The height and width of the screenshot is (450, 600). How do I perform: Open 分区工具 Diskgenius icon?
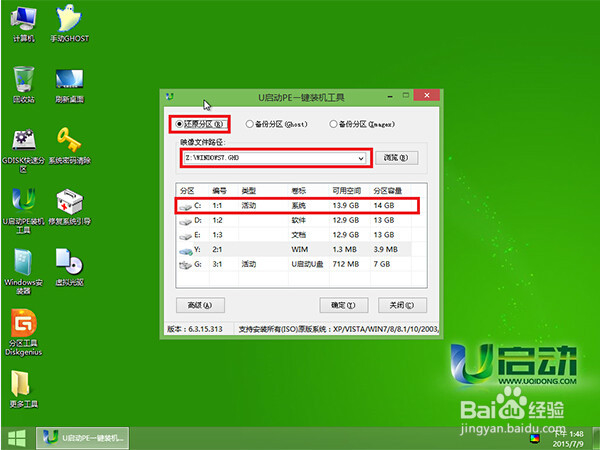tap(23, 332)
